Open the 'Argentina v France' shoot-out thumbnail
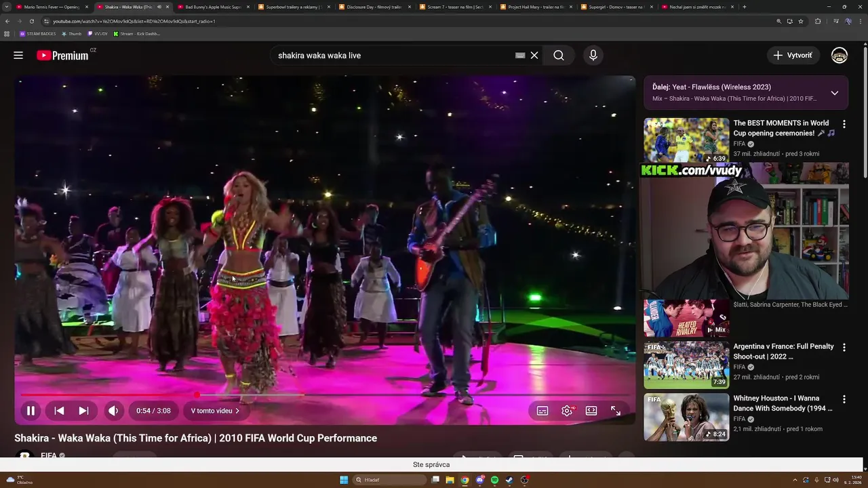868x488 pixels. [x=686, y=365]
